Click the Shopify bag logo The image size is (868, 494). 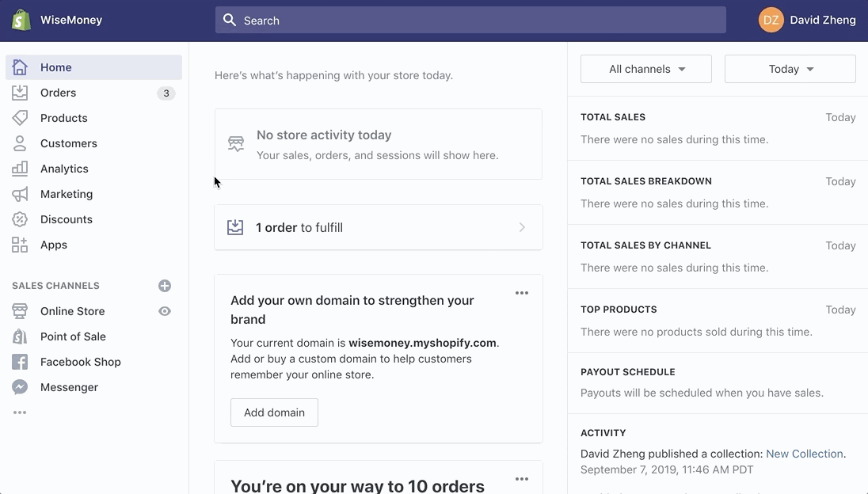point(21,21)
